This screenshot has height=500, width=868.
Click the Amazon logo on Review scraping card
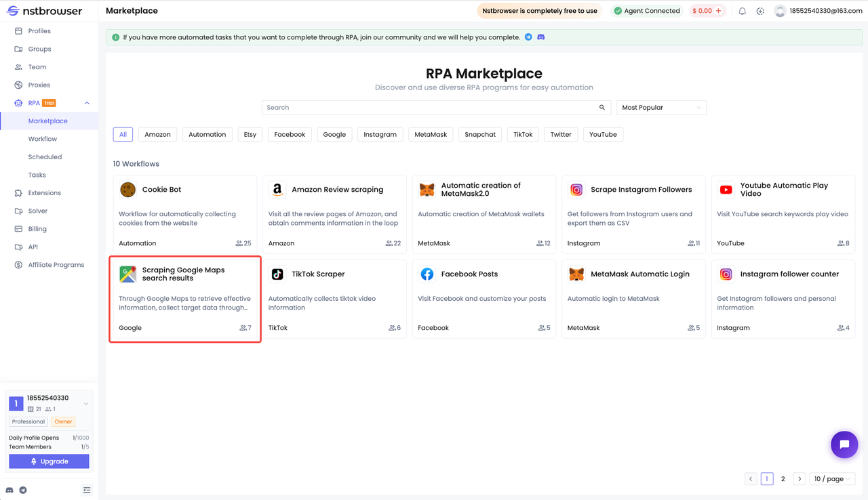coord(277,190)
